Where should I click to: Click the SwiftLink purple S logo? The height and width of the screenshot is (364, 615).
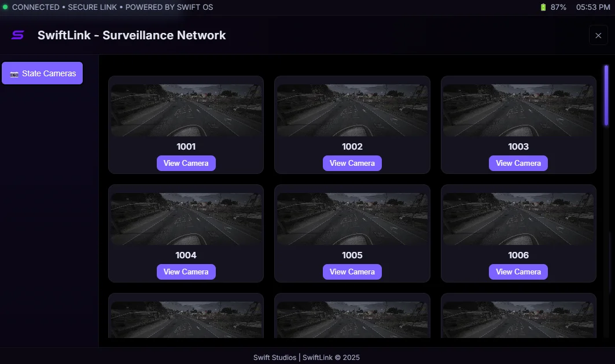17,35
